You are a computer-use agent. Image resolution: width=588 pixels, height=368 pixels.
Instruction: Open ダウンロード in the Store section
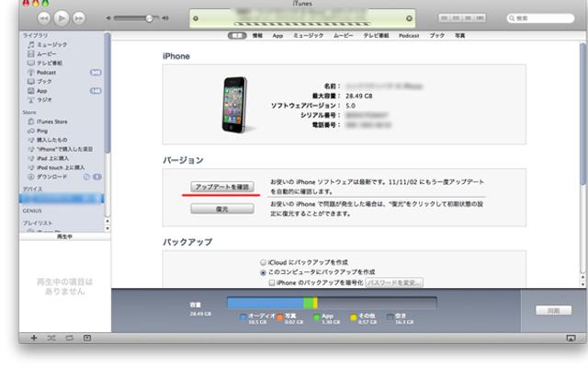51,177
